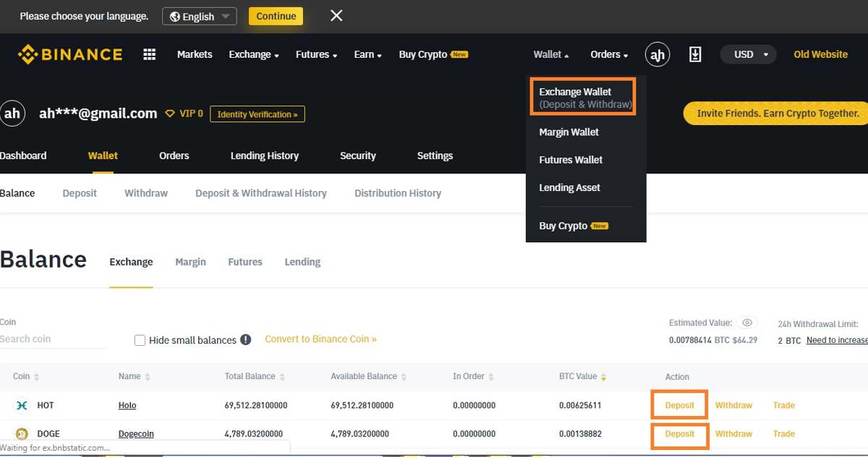The width and height of the screenshot is (868, 458).
Task: Focus the Search coin input field
Action: coord(53,339)
